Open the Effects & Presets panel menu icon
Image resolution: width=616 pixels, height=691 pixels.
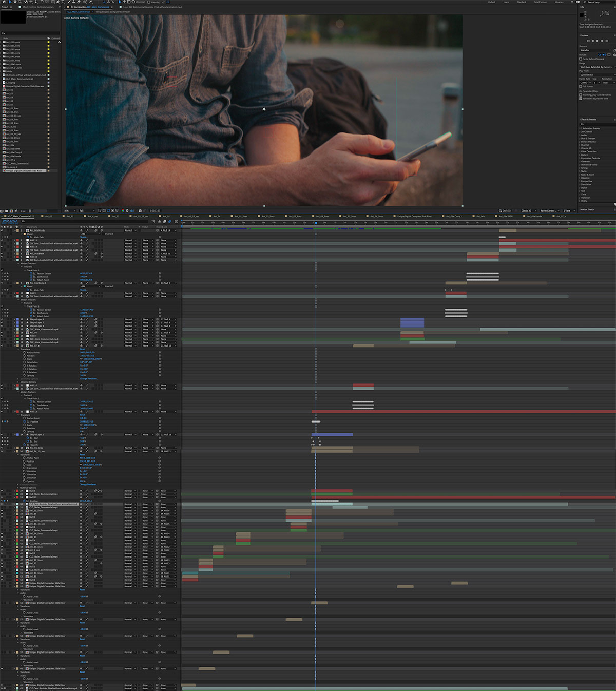[x=614, y=119]
